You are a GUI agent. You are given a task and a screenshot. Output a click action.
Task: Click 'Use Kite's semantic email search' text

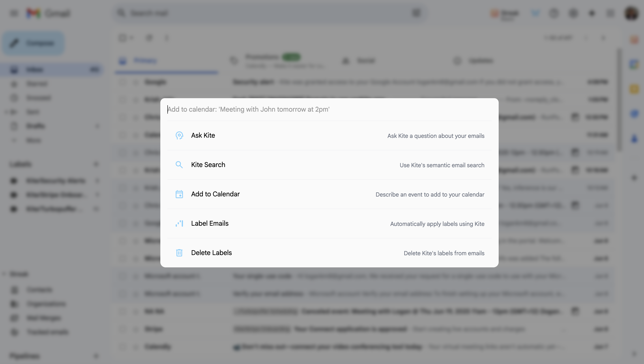click(442, 165)
